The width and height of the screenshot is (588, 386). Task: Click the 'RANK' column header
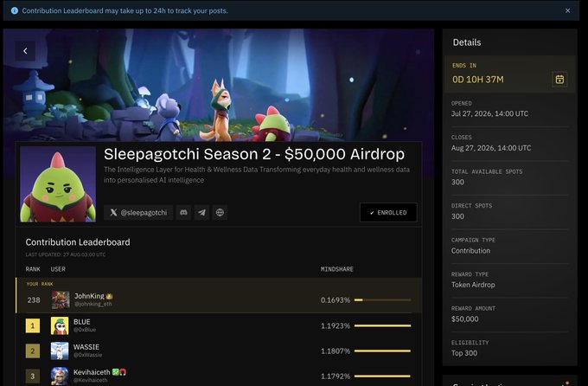(33, 269)
